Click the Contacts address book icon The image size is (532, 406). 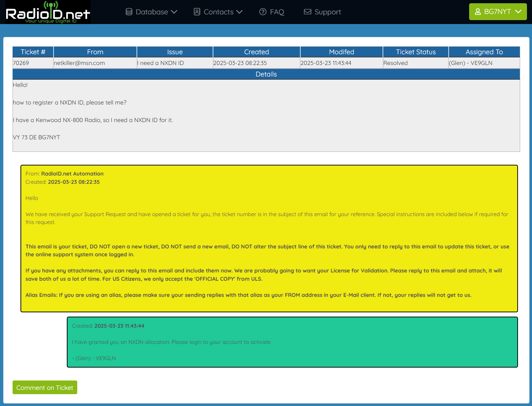pyautogui.click(x=197, y=12)
